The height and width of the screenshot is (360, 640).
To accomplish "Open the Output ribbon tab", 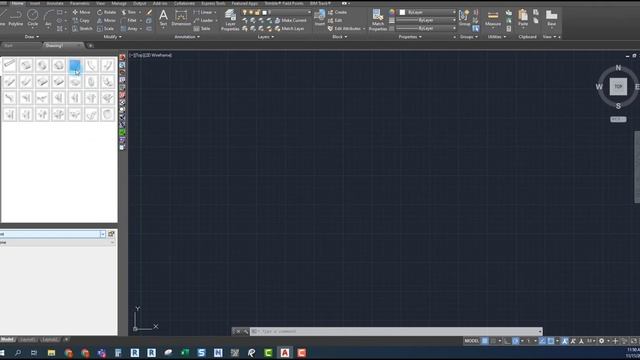I will (140, 3).
